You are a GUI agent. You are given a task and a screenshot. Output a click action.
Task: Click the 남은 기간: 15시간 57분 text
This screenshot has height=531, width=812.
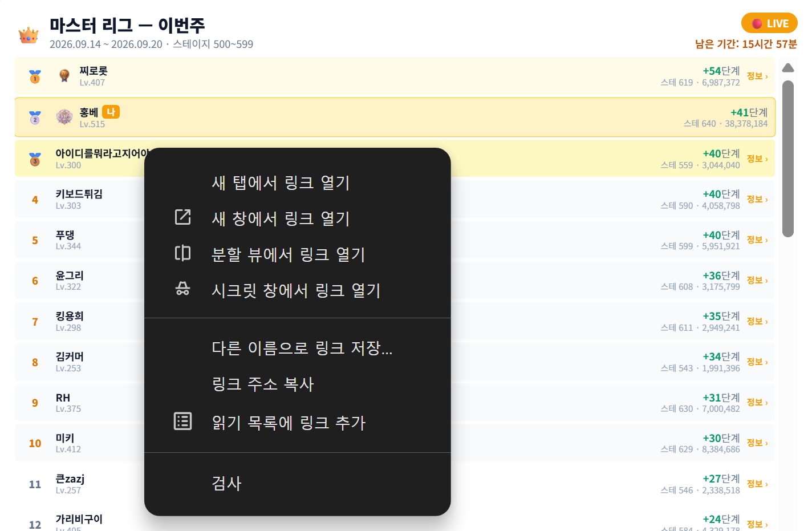pos(746,44)
